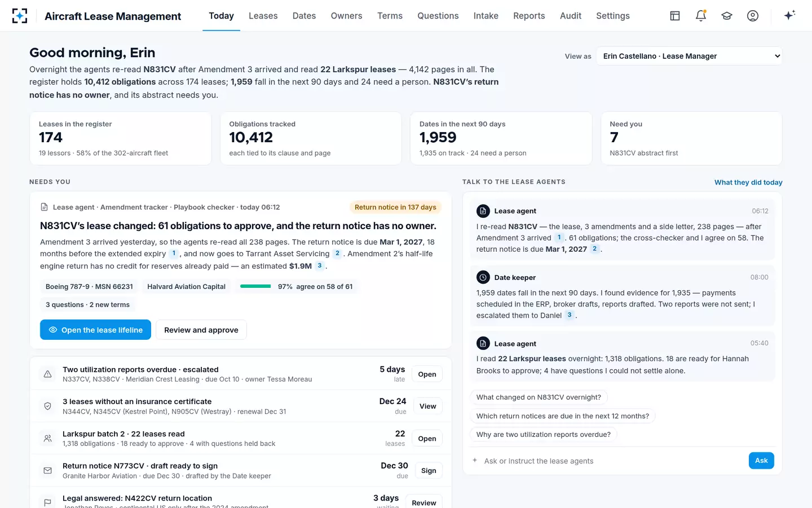Open the Owners tab

click(x=346, y=16)
